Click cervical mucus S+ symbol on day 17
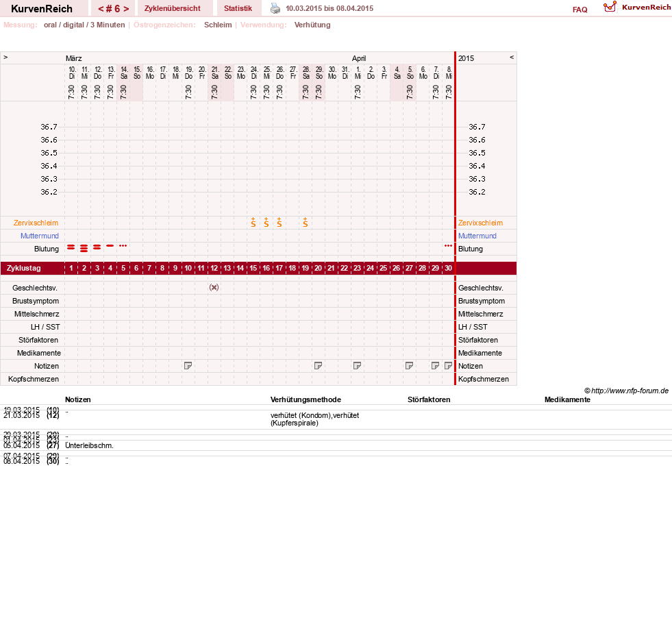 [x=279, y=222]
